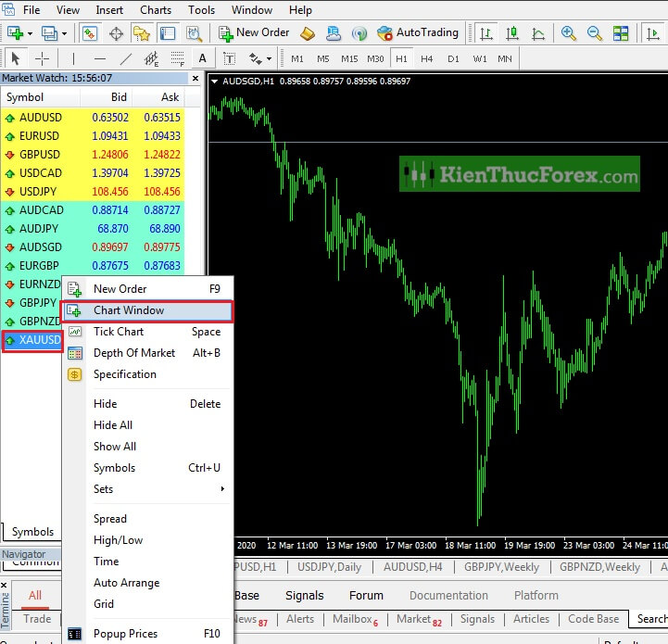The width and height of the screenshot is (668, 644).
Task: Switch chart to line chart mode
Action: tap(538, 32)
